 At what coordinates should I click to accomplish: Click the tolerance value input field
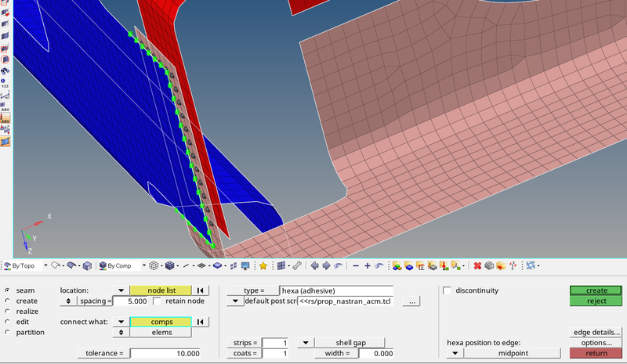pos(165,353)
